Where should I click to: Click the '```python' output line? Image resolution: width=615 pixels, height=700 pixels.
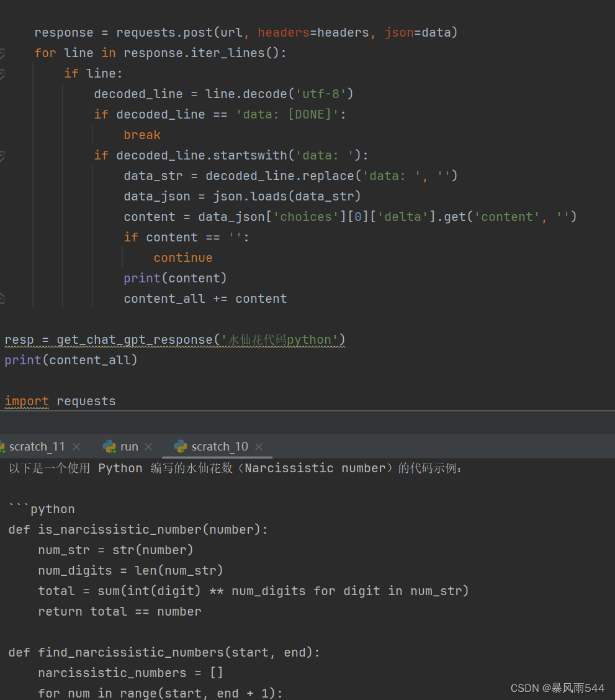tap(42, 509)
